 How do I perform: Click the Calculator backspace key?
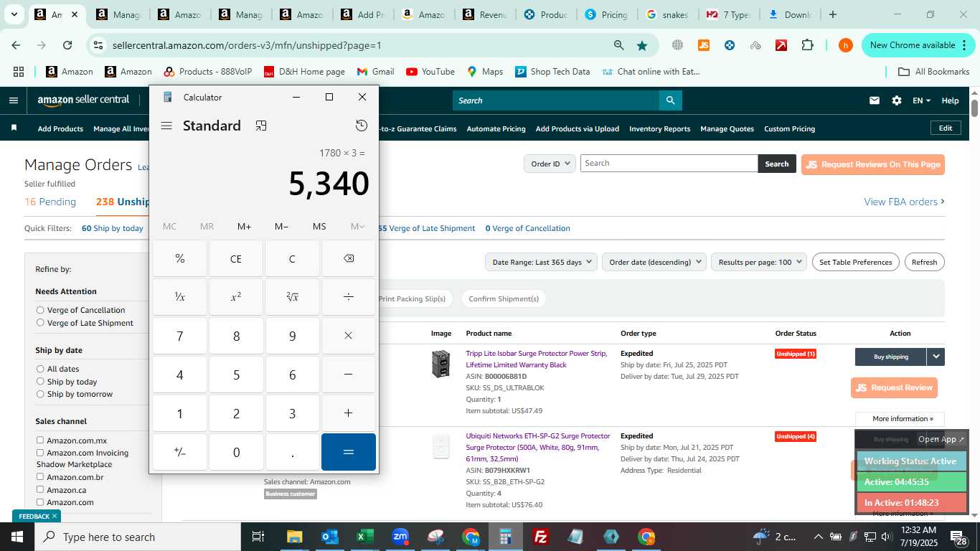coord(349,258)
